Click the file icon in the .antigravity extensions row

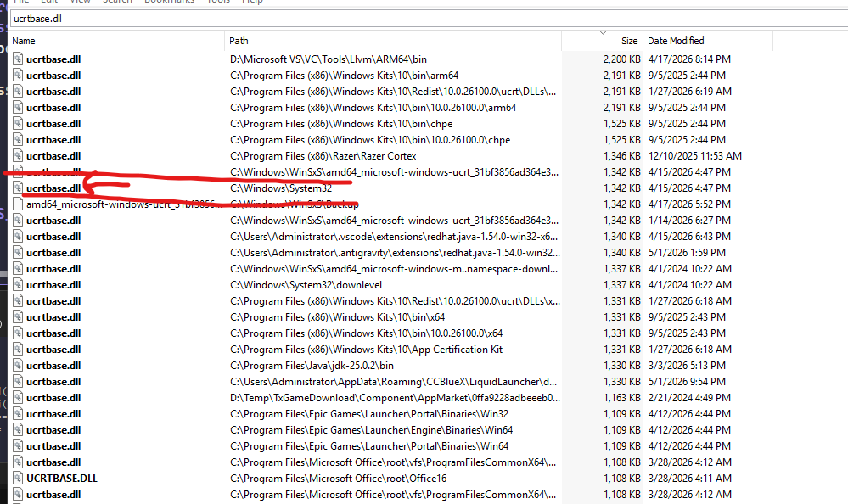[x=18, y=253]
